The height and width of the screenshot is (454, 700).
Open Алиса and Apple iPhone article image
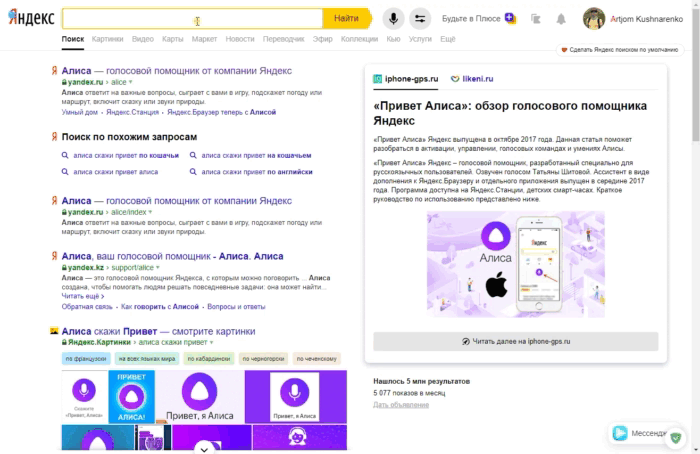(516, 264)
